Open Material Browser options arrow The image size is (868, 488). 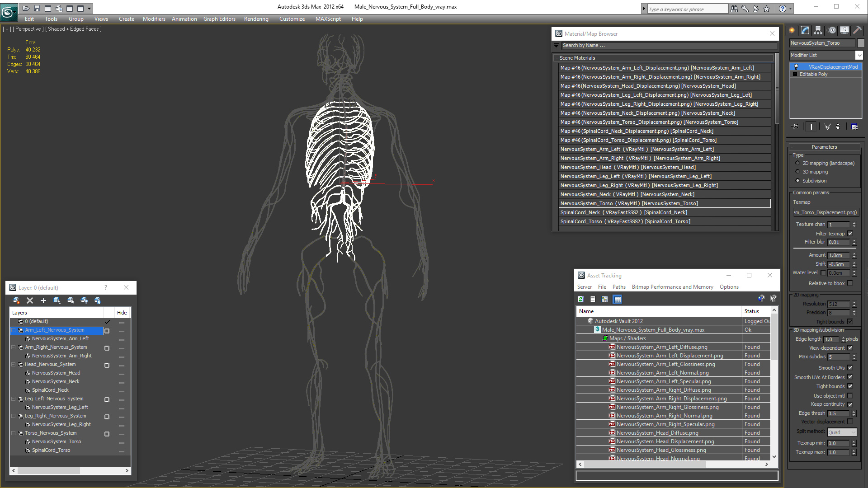click(x=557, y=46)
